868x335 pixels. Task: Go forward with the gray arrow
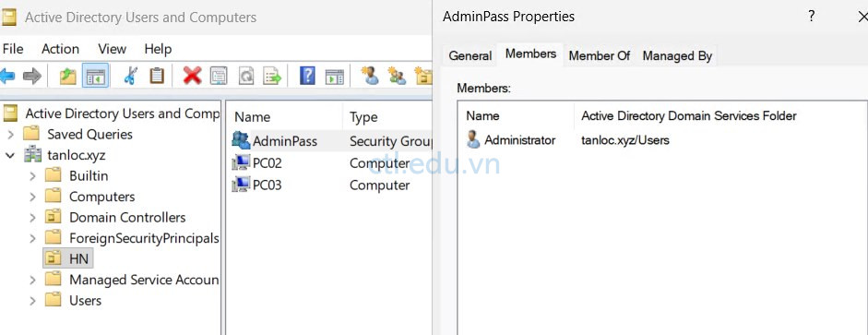(x=32, y=76)
